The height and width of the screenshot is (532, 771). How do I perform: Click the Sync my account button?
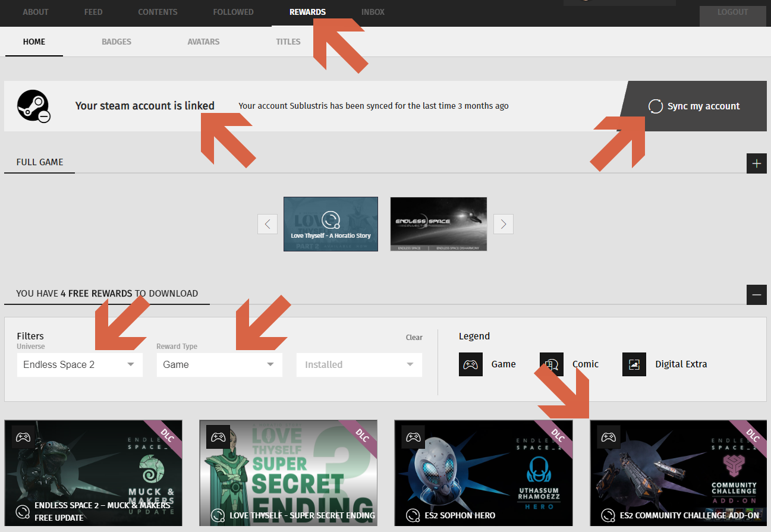[693, 106]
